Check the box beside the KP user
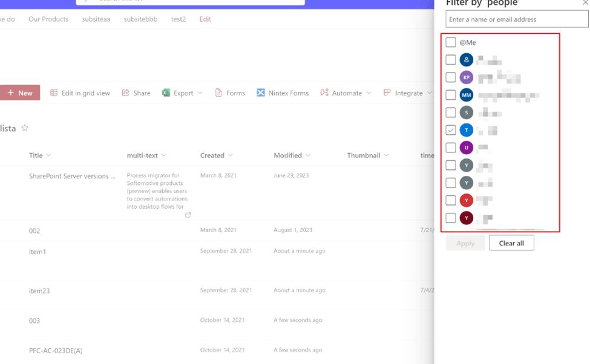This screenshot has width=590, height=364. click(x=450, y=77)
